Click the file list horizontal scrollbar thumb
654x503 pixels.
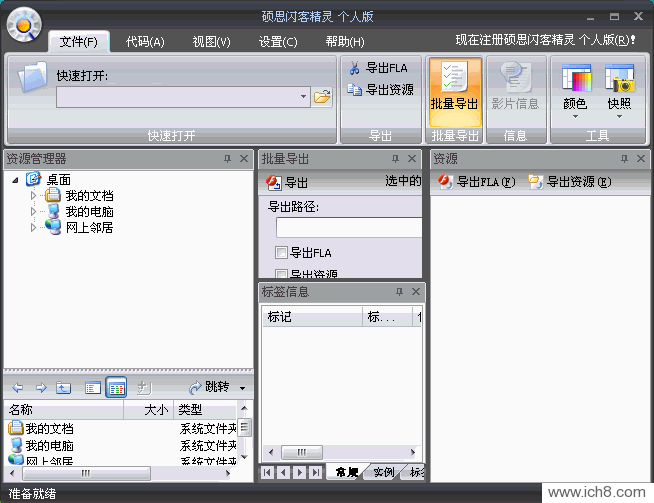pos(86,473)
